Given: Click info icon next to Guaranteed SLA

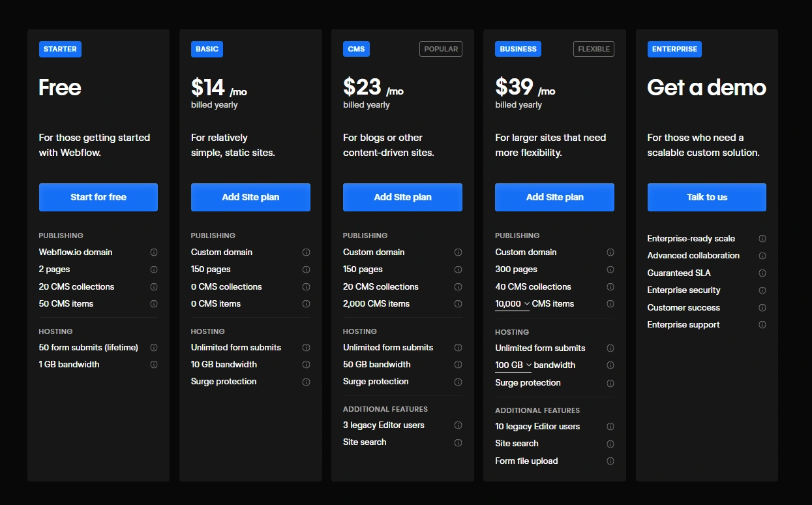Looking at the screenshot, I should (762, 273).
